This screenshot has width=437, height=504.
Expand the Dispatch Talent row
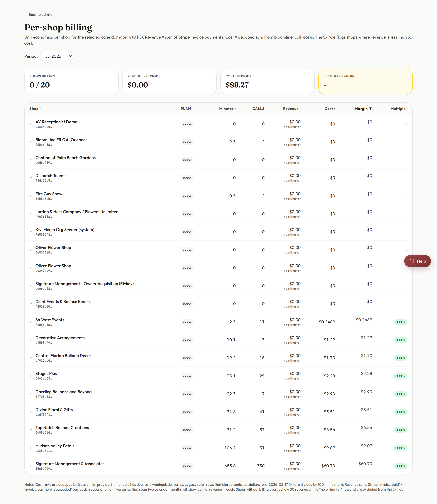click(31, 178)
